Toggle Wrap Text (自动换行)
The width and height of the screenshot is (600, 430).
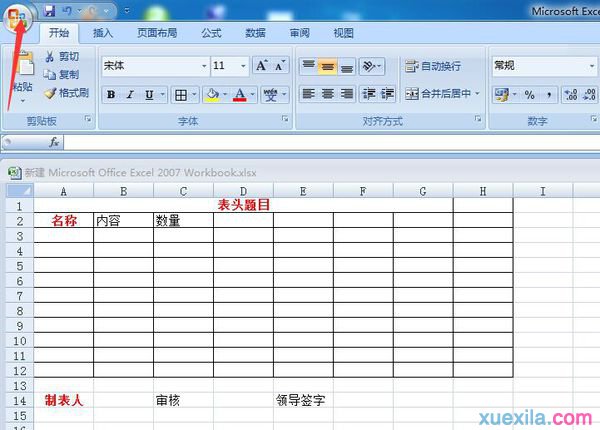[434, 66]
